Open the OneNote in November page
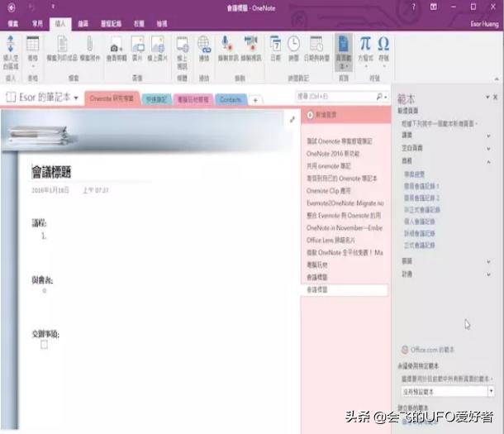Image resolution: width=504 pixels, height=434 pixels. click(345, 228)
